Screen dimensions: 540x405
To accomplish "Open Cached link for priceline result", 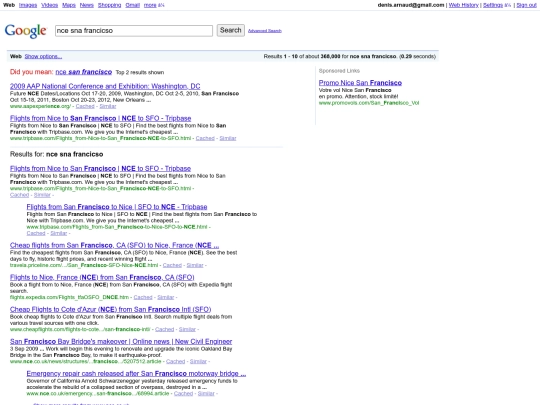I will point(172,265).
